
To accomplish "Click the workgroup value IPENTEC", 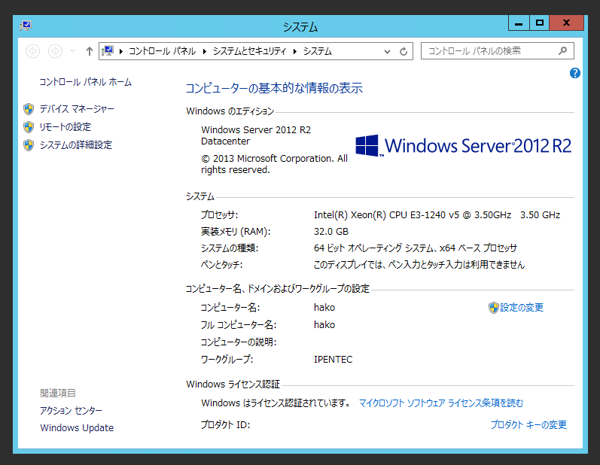I will 333,360.
